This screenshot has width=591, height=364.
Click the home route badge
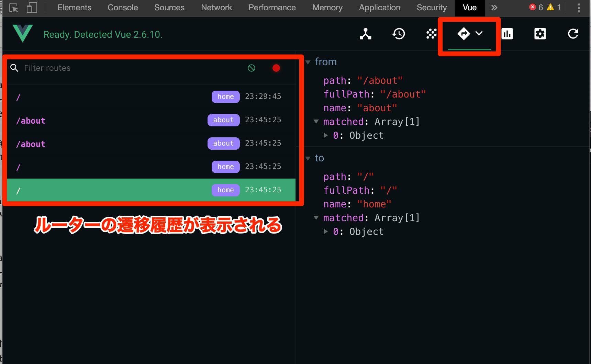pyautogui.click(x=225, y=96)
